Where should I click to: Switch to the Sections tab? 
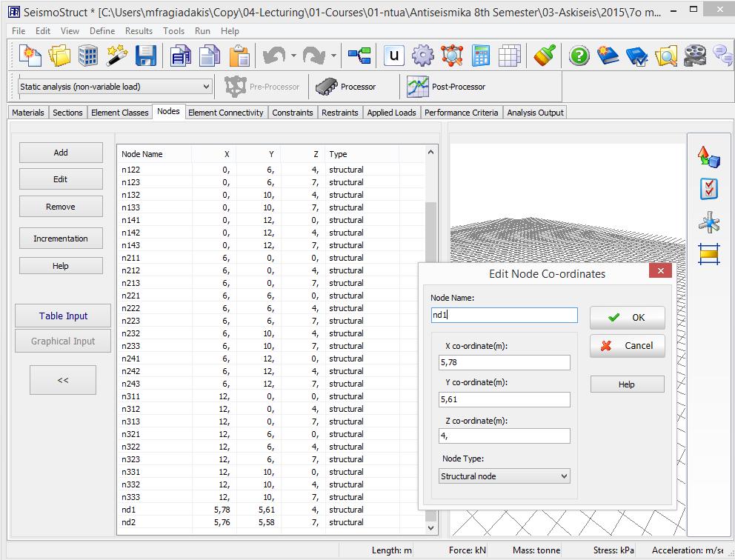coord(67,113)
